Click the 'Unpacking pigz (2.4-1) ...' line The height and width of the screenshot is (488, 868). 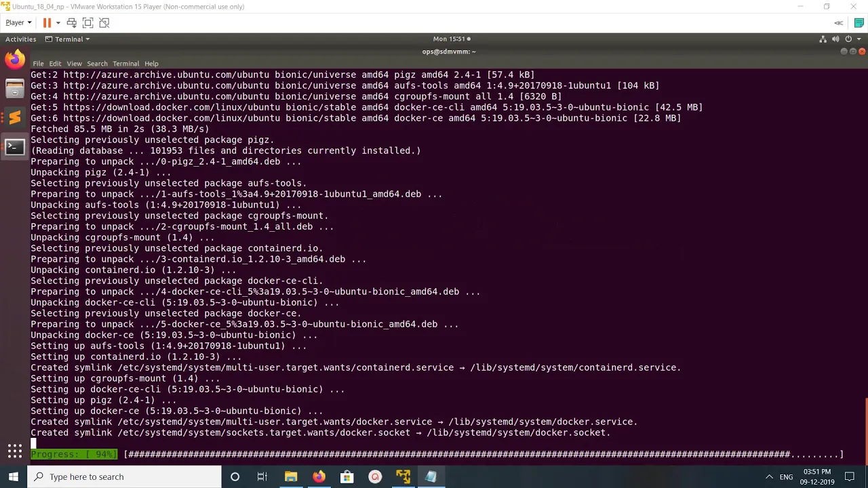[101, 172]
